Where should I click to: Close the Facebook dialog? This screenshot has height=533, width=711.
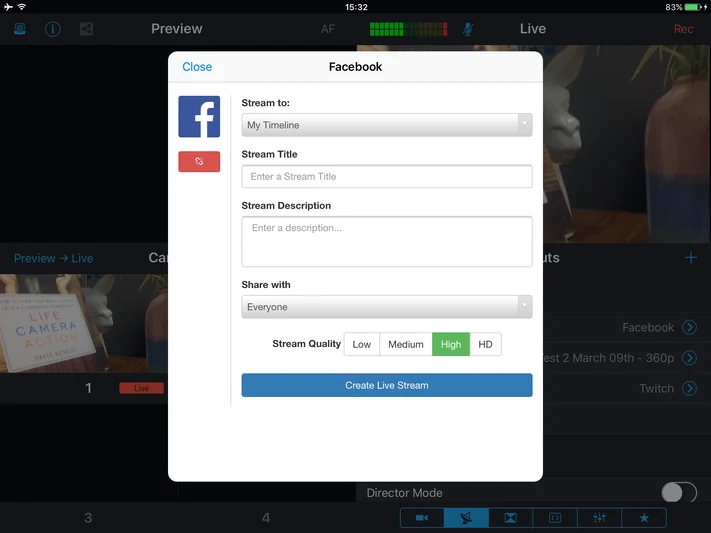pyautogui.click(x=197, y=67)
